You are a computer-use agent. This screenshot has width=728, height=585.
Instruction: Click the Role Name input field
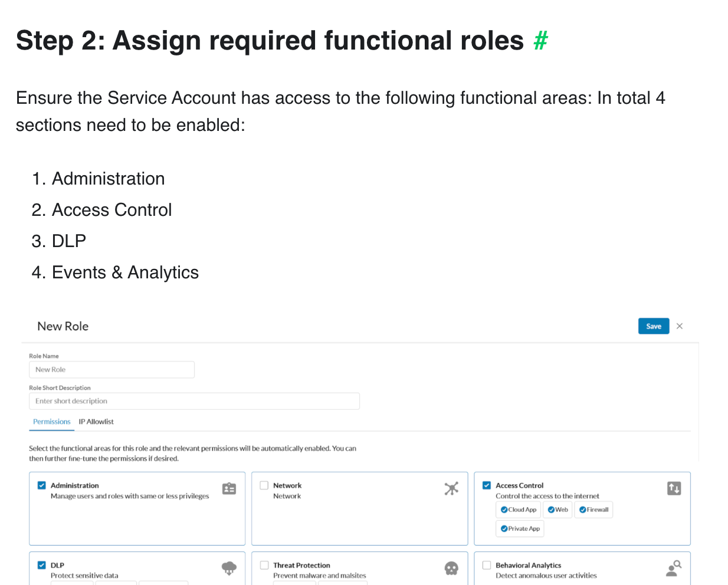pos(112,370)
